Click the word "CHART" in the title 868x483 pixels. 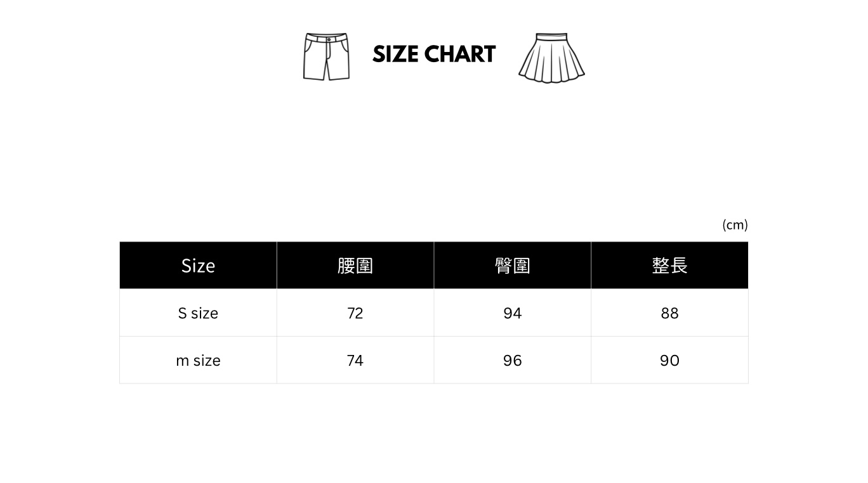click(x=459, y=55)
